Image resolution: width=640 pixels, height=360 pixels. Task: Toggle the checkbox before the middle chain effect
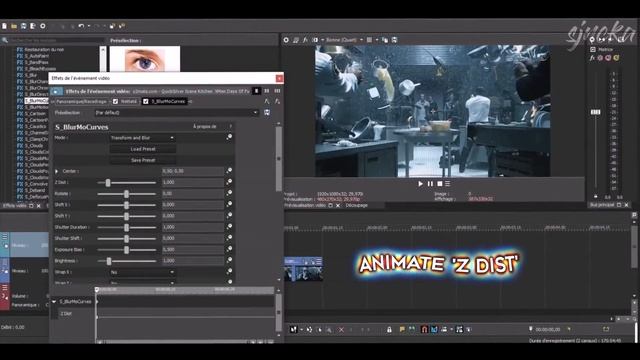(116, 101)
